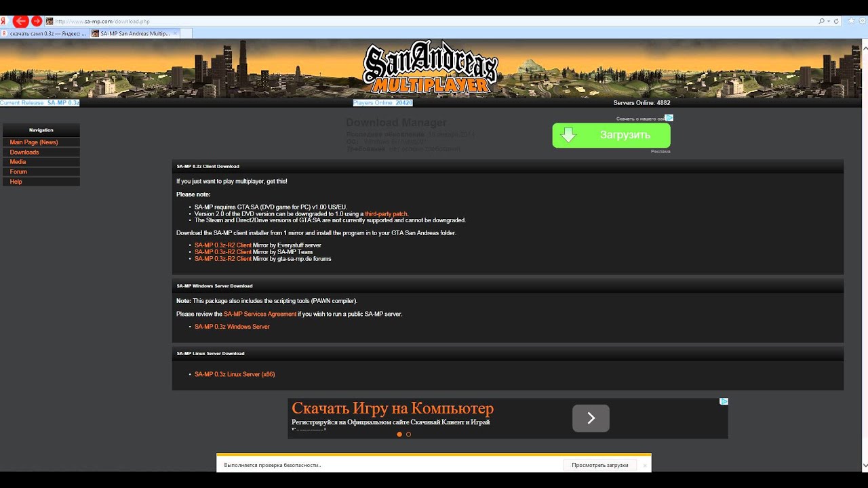Click the 'Выполняется проверка безопасности' status text

(x=273, y=466)
